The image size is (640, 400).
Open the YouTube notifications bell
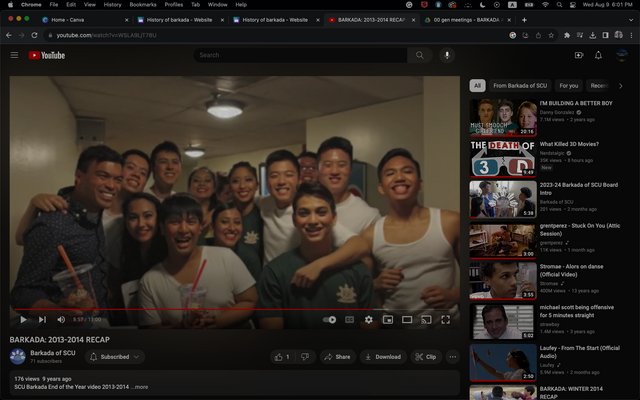pyautogui.click(x=598, y=55)
